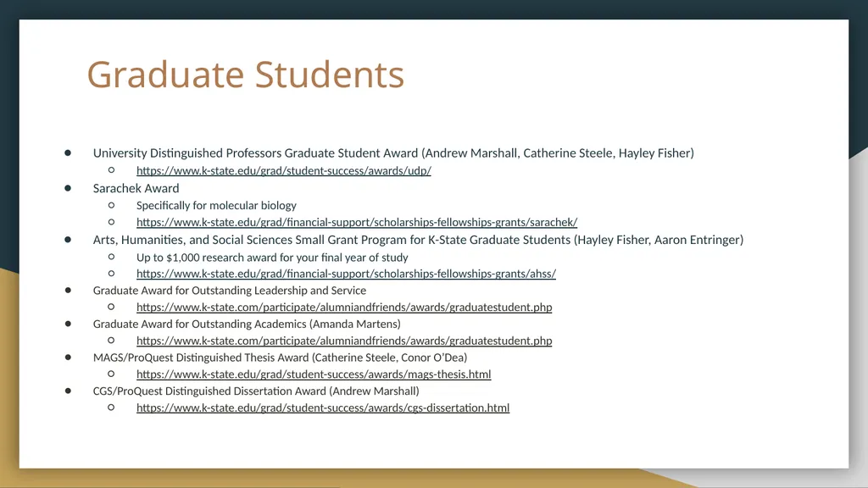Open graduatestudent.php link under Leadership and Service

pos(344,307)
